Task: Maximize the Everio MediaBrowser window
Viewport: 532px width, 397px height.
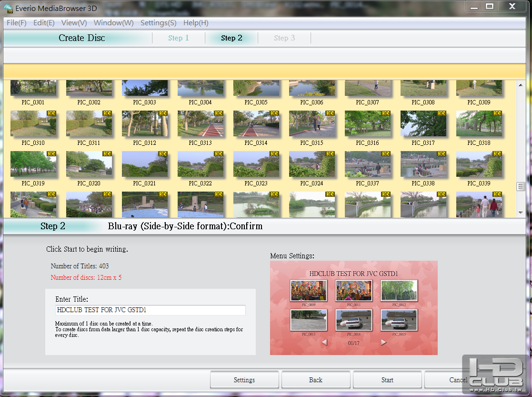Action: 490,7
